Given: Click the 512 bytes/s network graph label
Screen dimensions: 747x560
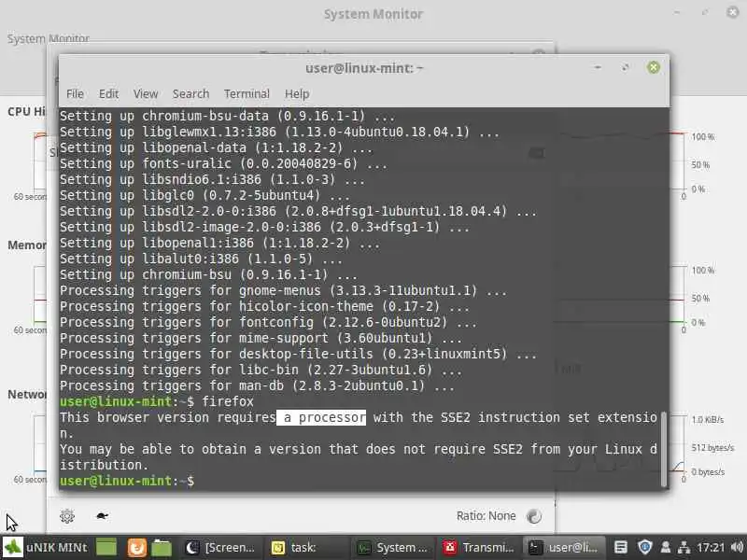Looking at the screenshot, I should (x=712, y=448).
